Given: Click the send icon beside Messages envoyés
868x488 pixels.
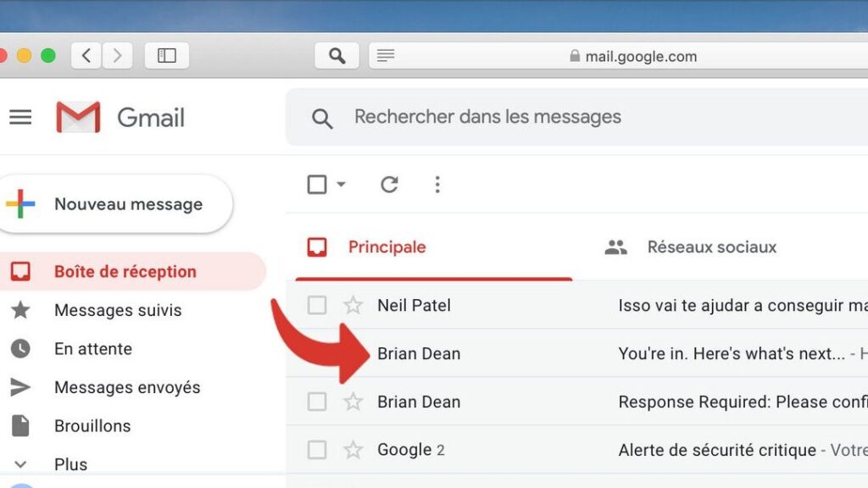Looking at the screenshot, I should pos(20,387).
